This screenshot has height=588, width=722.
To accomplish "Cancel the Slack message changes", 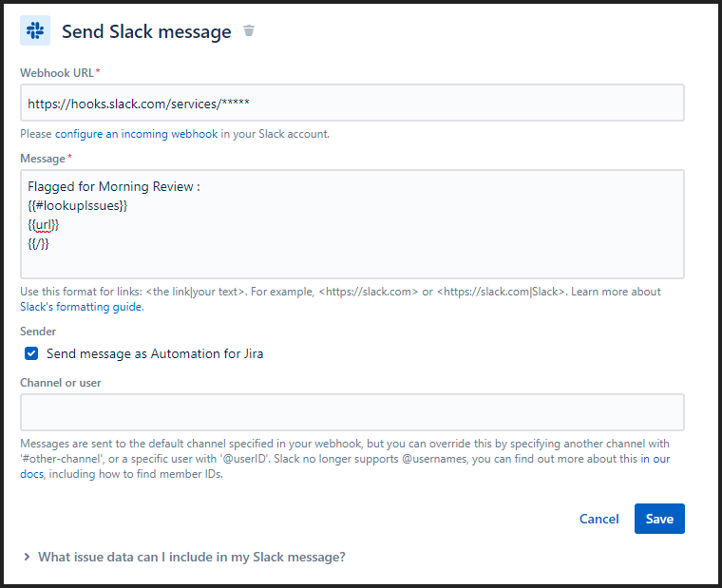I will [598, 519].
